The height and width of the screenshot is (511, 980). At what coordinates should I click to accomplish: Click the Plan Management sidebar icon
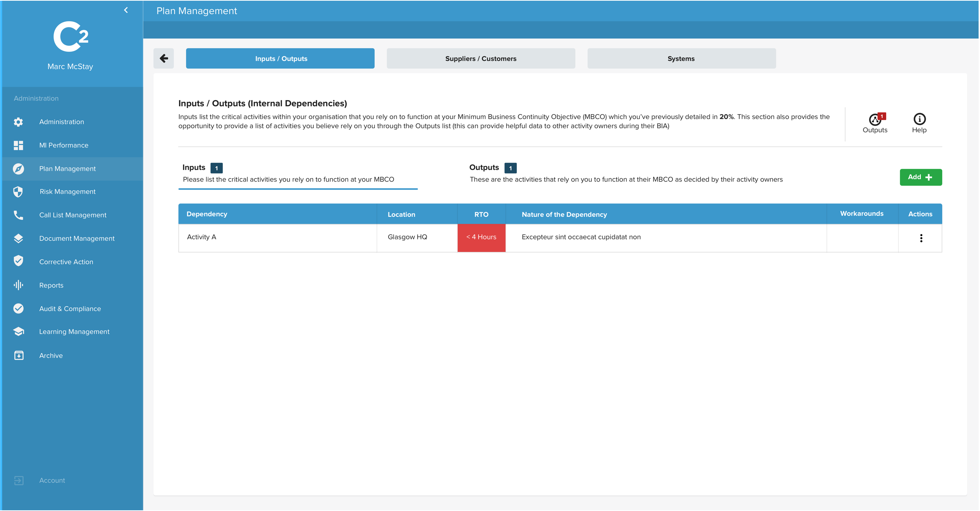click(18, 168)
